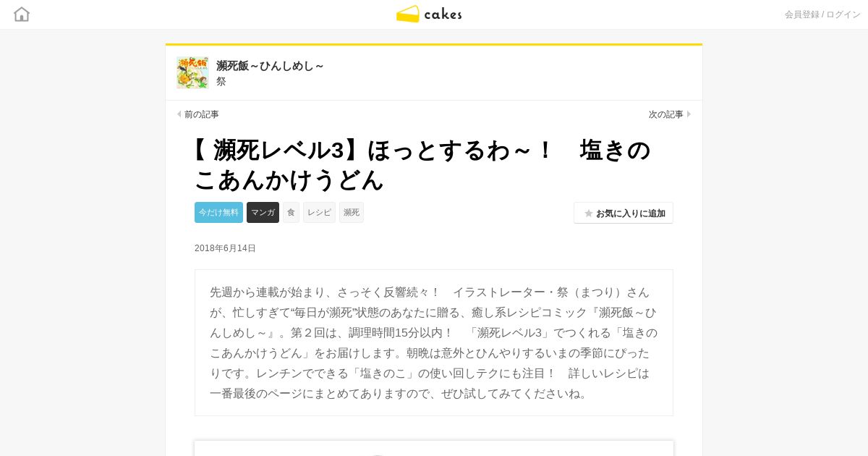Click the left arrow beside 前の記事
This screenshot has width=868, height=456.
tap(179, 114)
